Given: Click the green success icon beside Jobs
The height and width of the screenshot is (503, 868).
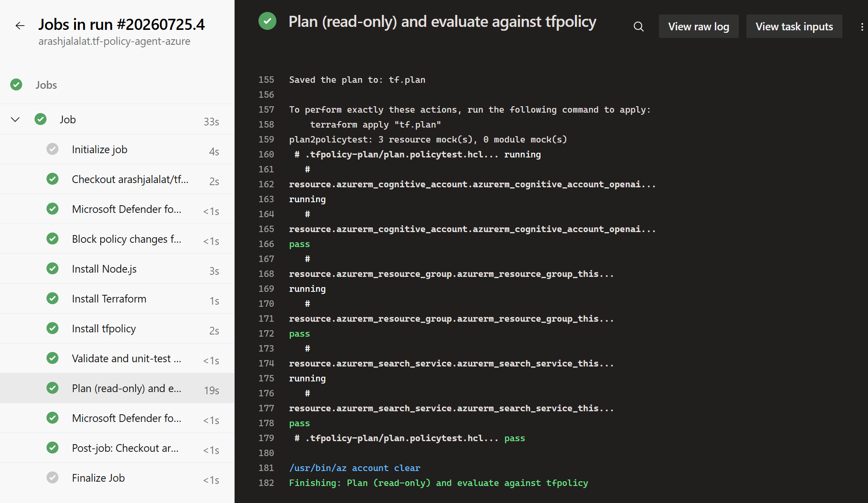Looking at the screenshot, I should click(16, 85).
